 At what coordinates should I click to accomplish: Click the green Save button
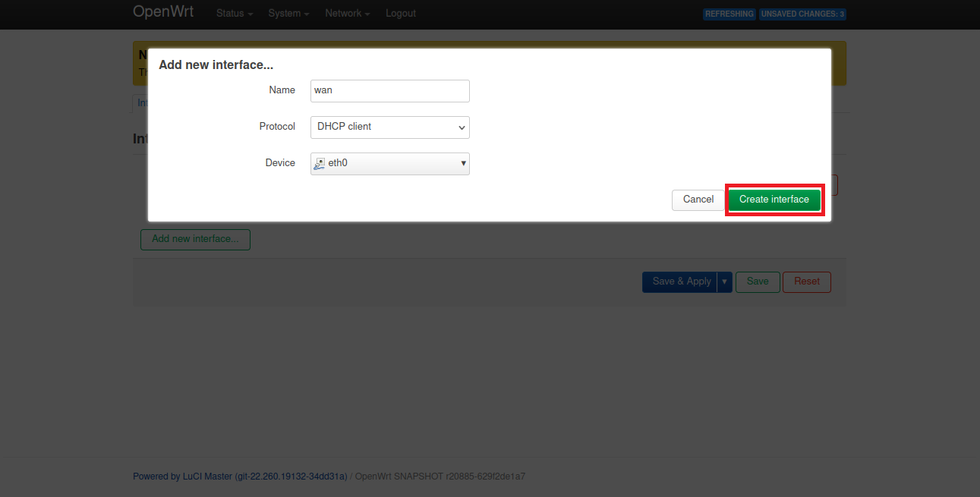[x=758, y=282]
